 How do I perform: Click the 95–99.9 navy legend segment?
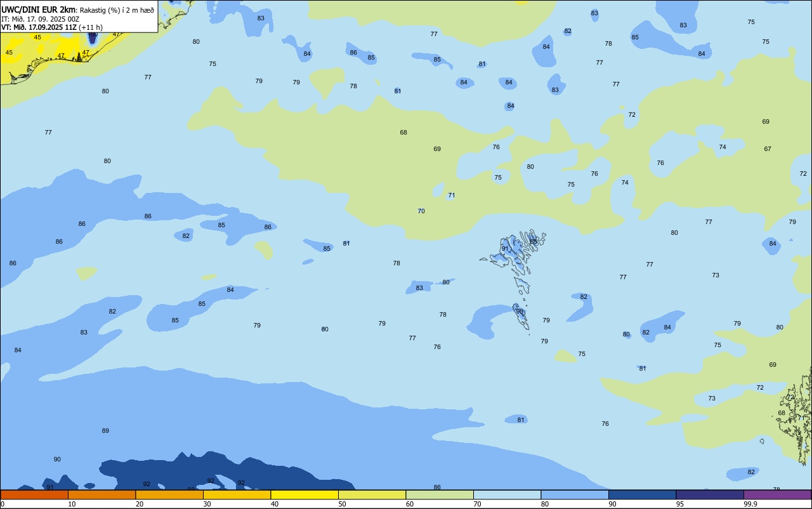pos(710,494)
